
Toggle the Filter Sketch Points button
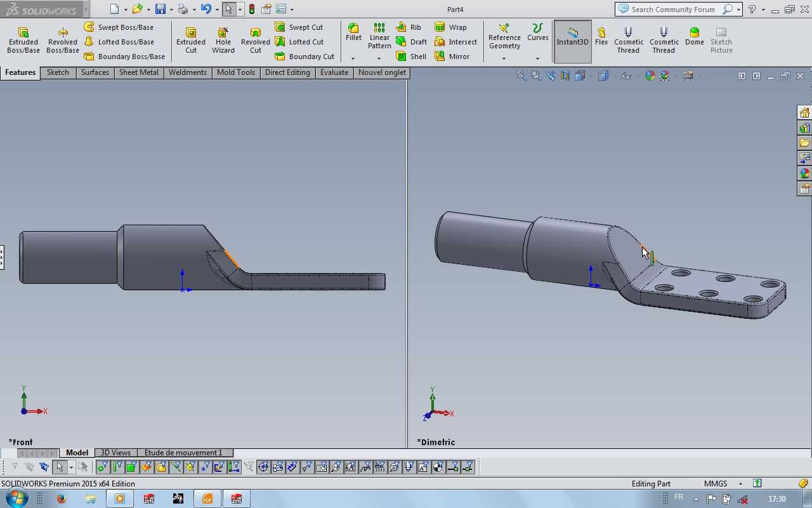pyautogui.click(x=204, y=467)
